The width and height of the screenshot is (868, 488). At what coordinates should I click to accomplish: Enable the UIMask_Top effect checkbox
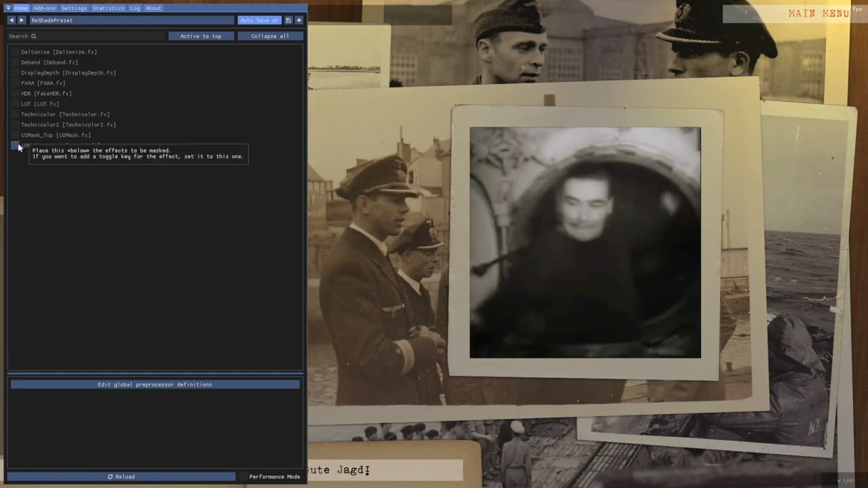tap(15, 135)
